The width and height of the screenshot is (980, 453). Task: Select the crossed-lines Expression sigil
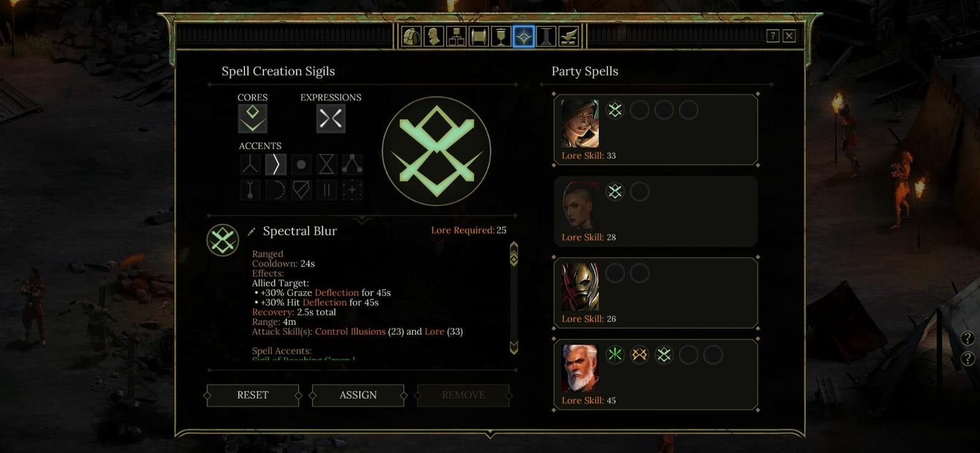coord(331,119)
